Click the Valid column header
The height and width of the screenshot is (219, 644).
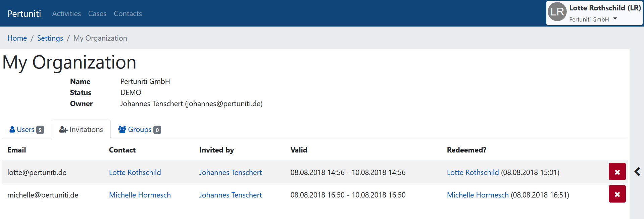pyautogui.click(x=299, y=150)
